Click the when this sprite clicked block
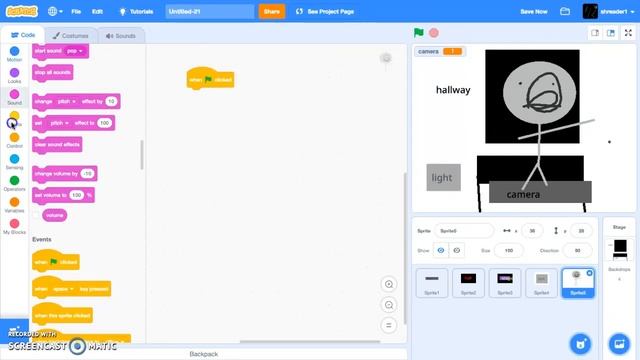 coord(62,315)
